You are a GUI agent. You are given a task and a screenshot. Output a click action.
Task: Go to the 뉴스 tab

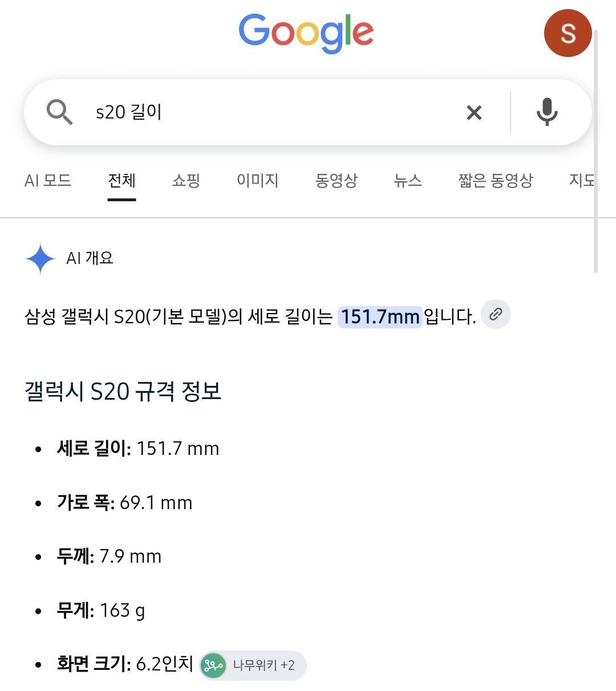pyautogui.click(x=408, y=181)
